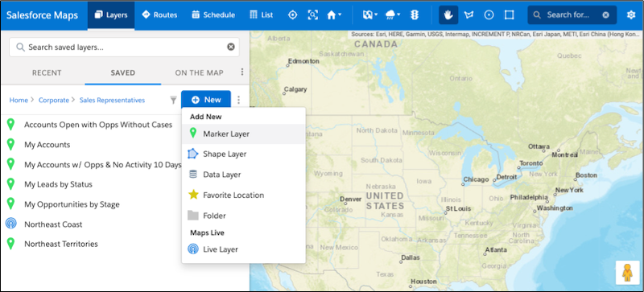Open My Accounts layer

click(47, 145)
